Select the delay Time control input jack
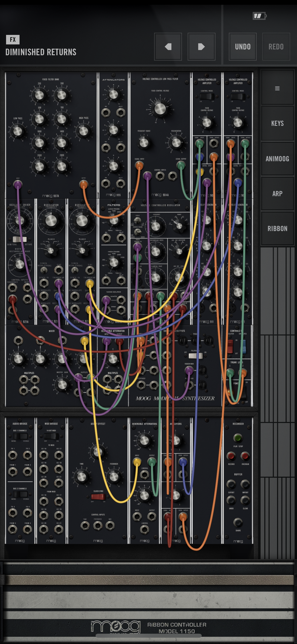297x644 pixels. [85, 526]
